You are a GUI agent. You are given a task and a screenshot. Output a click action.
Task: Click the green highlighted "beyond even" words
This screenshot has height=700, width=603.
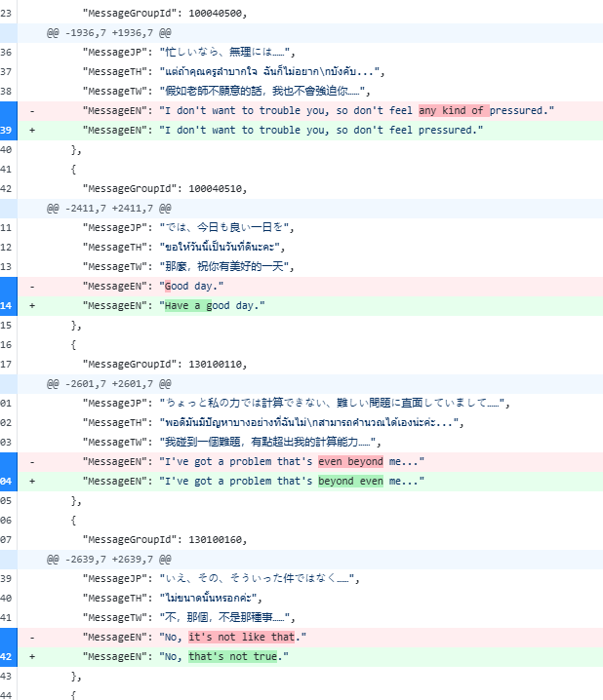350,482
